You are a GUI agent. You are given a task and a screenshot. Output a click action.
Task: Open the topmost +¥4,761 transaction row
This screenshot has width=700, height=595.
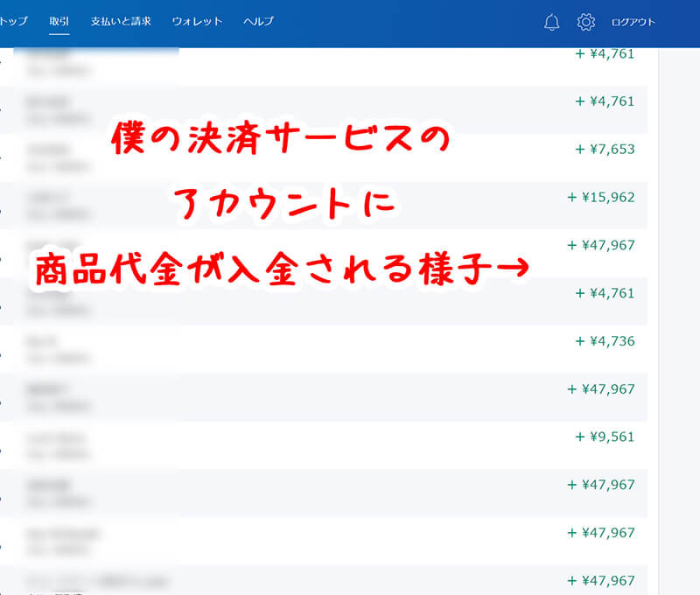pyautogui.click(x=605, y=54)
